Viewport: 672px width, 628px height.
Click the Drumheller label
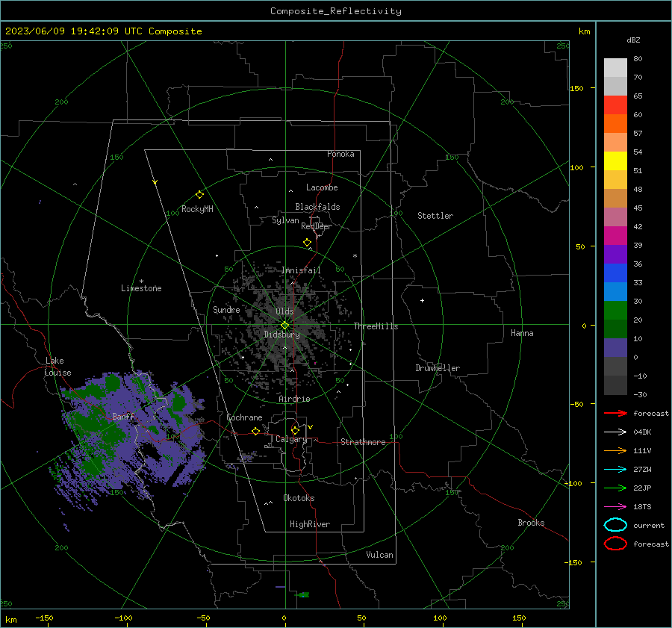pyautogui.click(x=438, y=368)
